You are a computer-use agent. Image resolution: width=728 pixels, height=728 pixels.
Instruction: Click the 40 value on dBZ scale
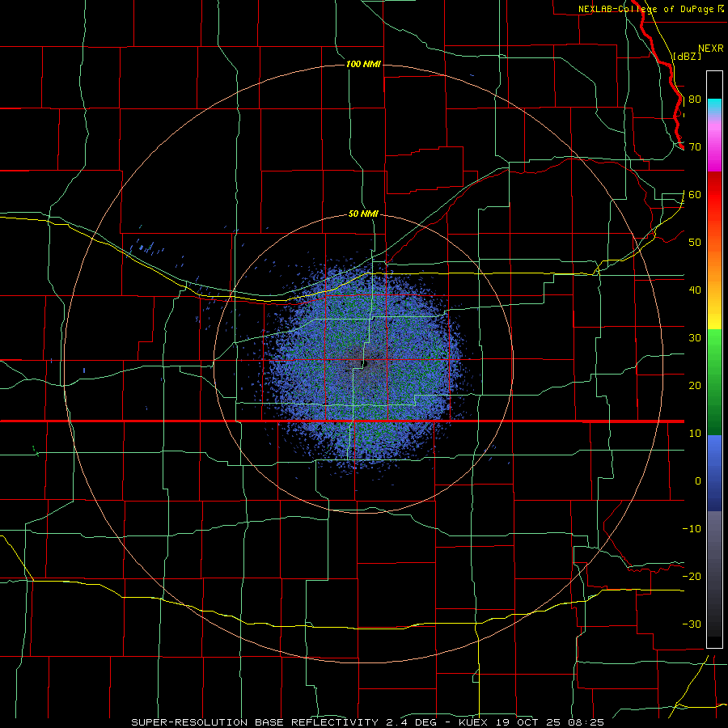click(x=695, y=290)
